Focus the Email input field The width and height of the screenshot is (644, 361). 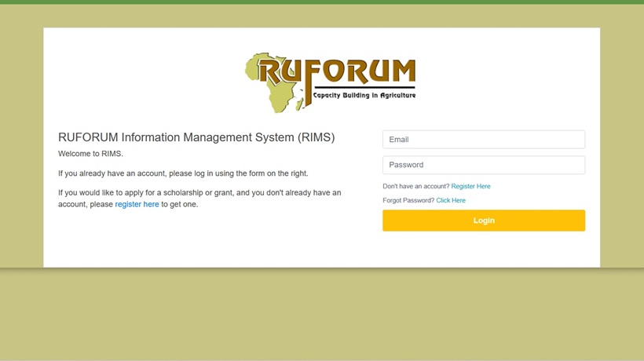(484, 140)
